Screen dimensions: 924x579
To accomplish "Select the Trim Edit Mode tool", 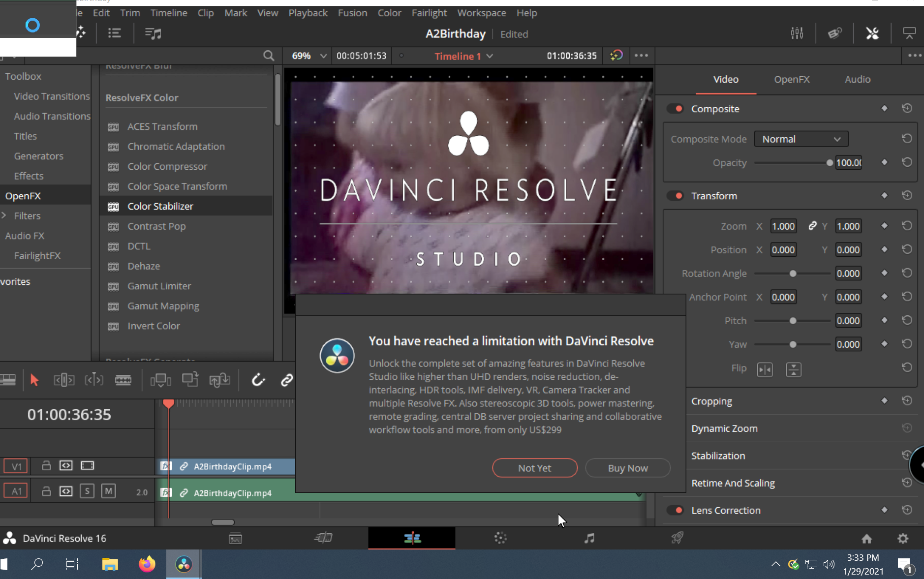I will (x=64, y=380).
